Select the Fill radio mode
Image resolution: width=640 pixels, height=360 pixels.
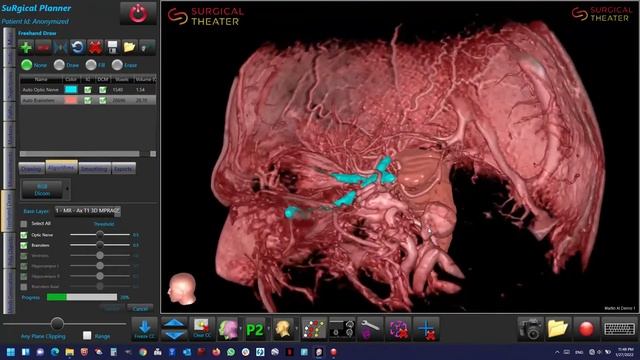tap(91, 65)
